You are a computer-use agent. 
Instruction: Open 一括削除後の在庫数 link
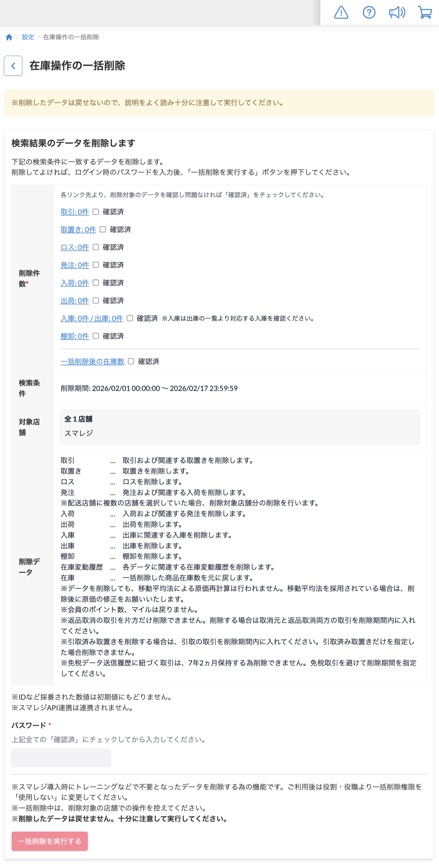click(92, 362)
